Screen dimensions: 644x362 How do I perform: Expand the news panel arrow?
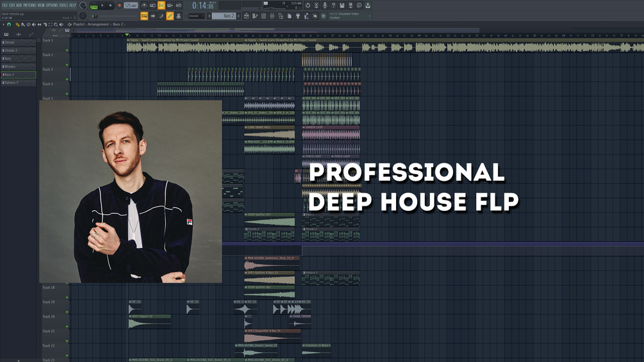click(370, 16)
